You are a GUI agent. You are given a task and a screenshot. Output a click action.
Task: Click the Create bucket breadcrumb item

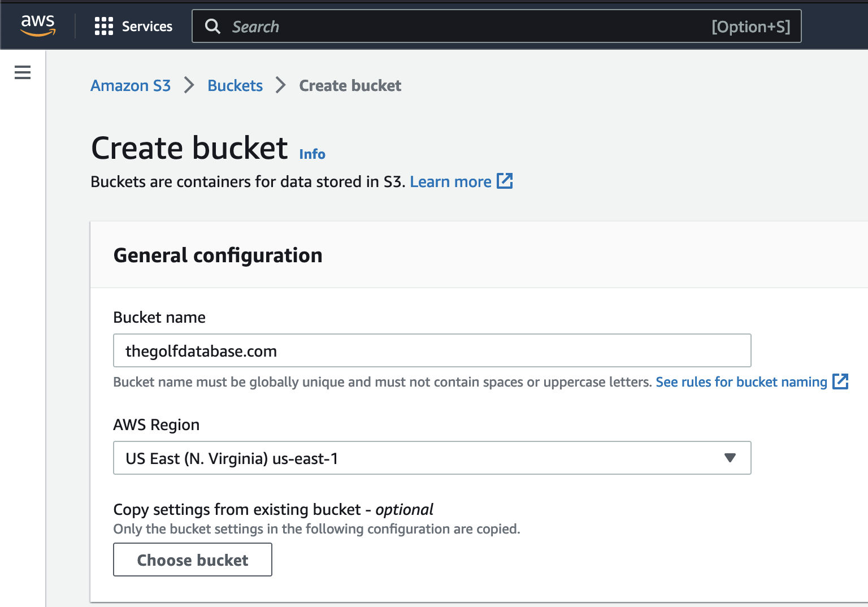pos(350,86)
